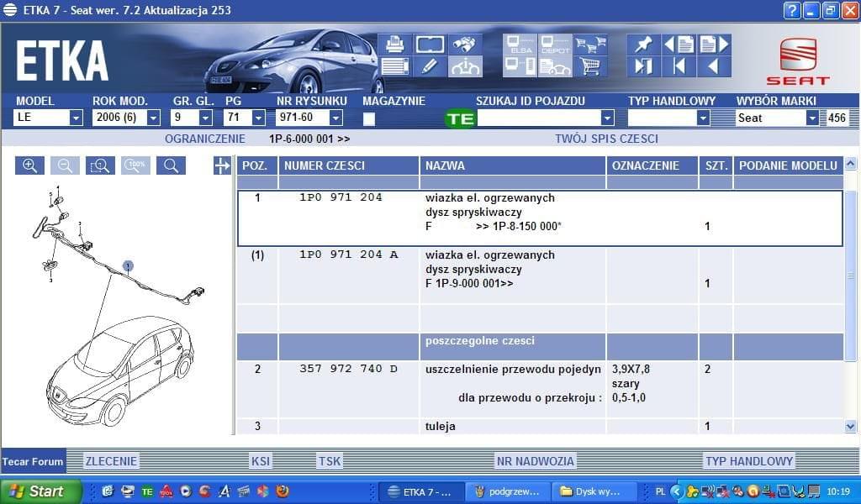The image size is (861, 504).
Task: Open the ELSA link icon
Action: [520, 45]
